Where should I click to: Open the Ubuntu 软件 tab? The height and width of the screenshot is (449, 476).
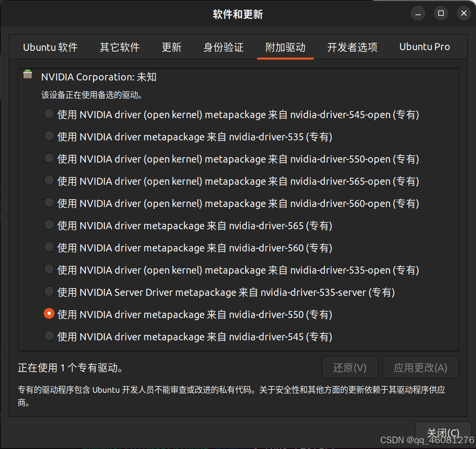click(50, 47)
